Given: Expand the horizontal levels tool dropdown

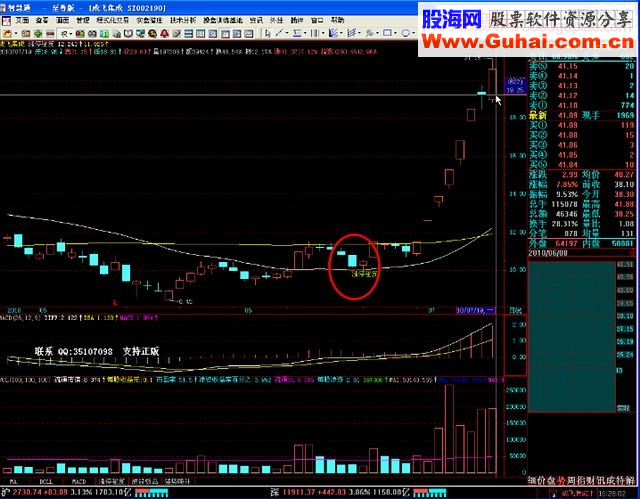Looking at the screenshot, I should pos(305,33).
